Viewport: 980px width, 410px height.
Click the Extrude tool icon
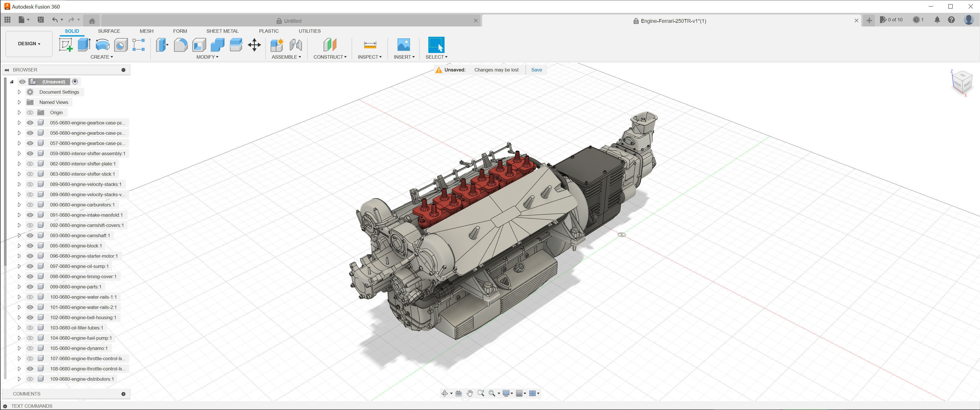[x=84, y=45]
